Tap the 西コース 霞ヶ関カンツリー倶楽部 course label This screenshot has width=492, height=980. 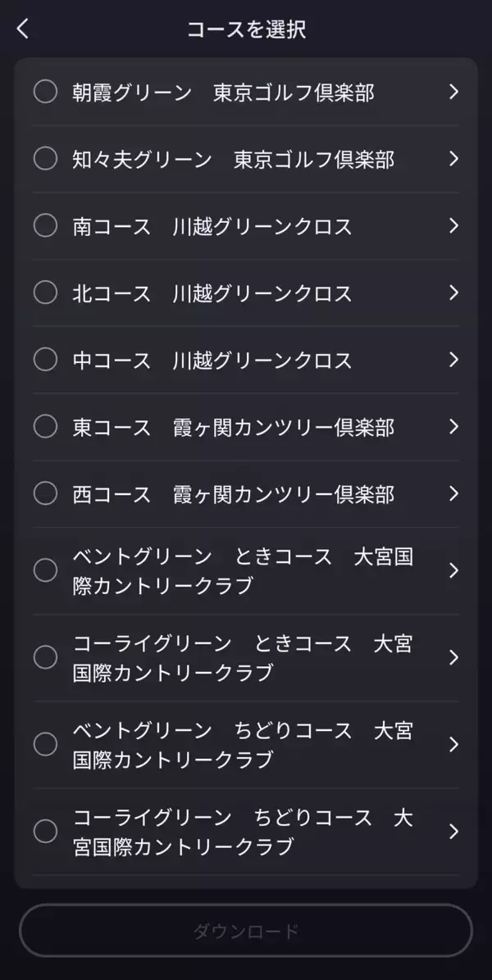pyautogui.click(x=234, y=494)
